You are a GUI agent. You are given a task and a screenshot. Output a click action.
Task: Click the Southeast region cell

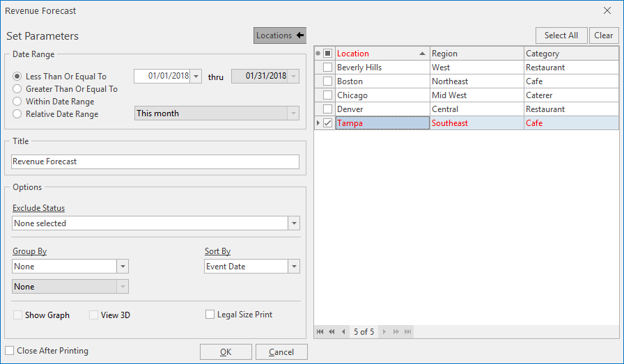pyautogui.click(x=477, y=123)
